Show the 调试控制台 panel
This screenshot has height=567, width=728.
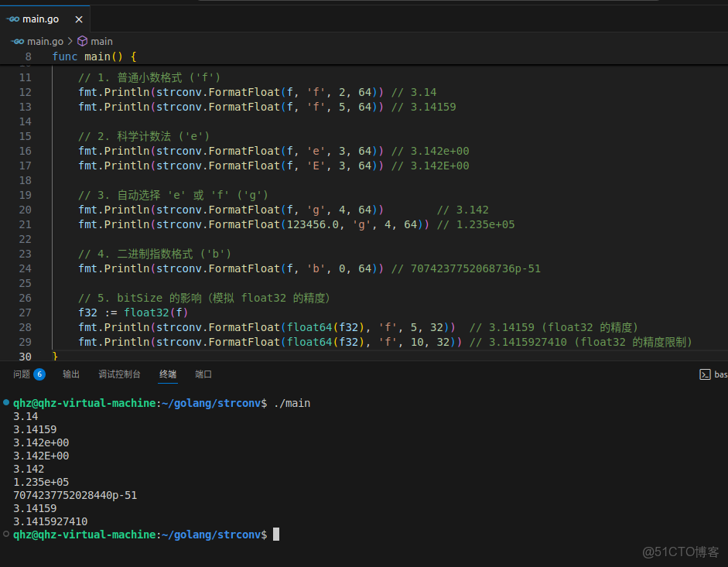pyautogui.click(x=119, y=374)
